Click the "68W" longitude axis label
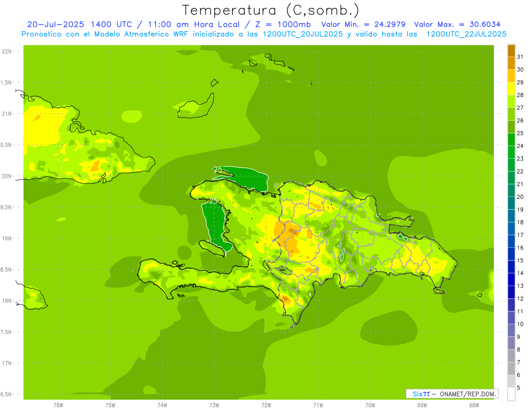 tap(474, 405)
